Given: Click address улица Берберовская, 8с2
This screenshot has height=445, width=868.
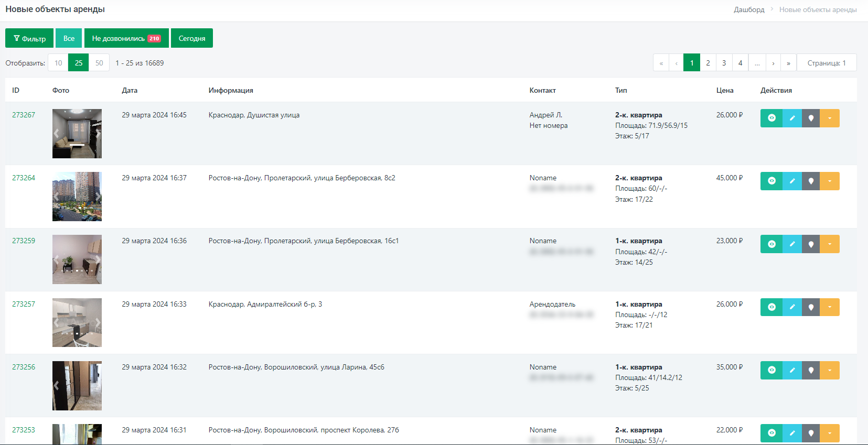Looking at the screenshot, I should (355, 178).
